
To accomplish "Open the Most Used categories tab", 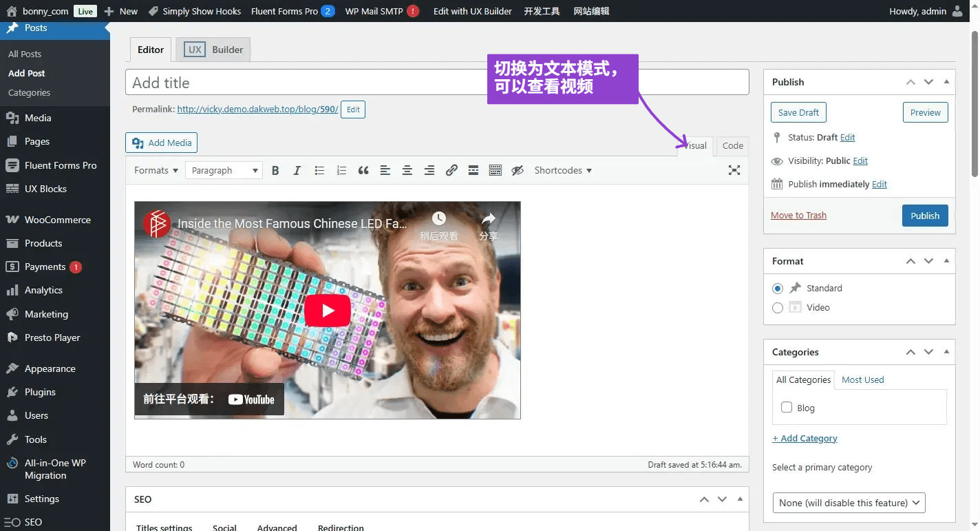I will (862, 380).
